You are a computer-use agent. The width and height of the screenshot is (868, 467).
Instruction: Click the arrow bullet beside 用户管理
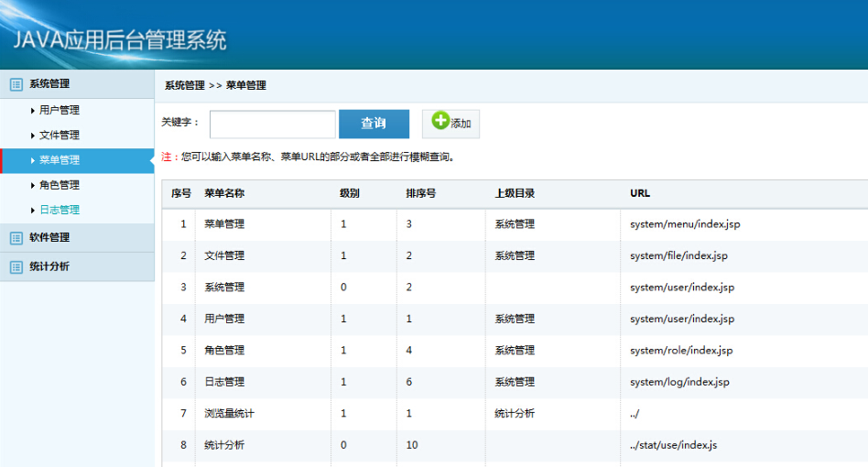33,111
